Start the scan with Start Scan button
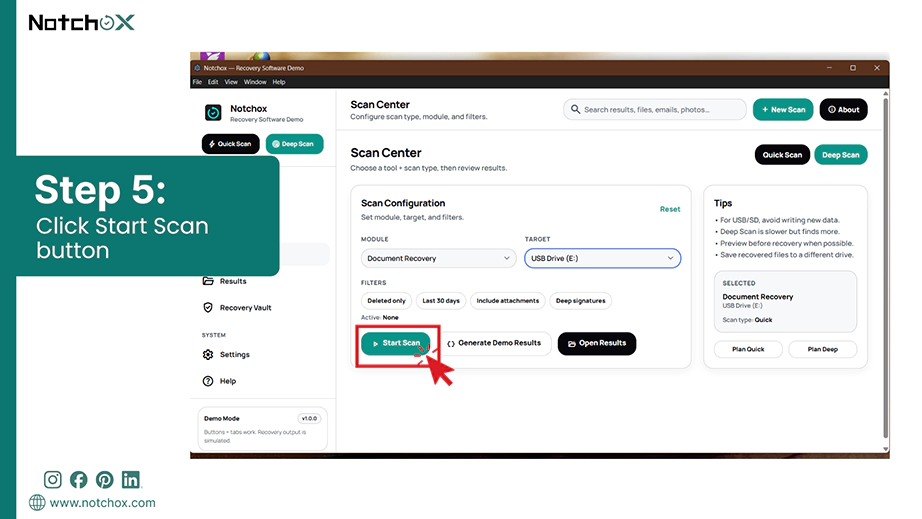 pyautogui.click(x=396, y=343)
